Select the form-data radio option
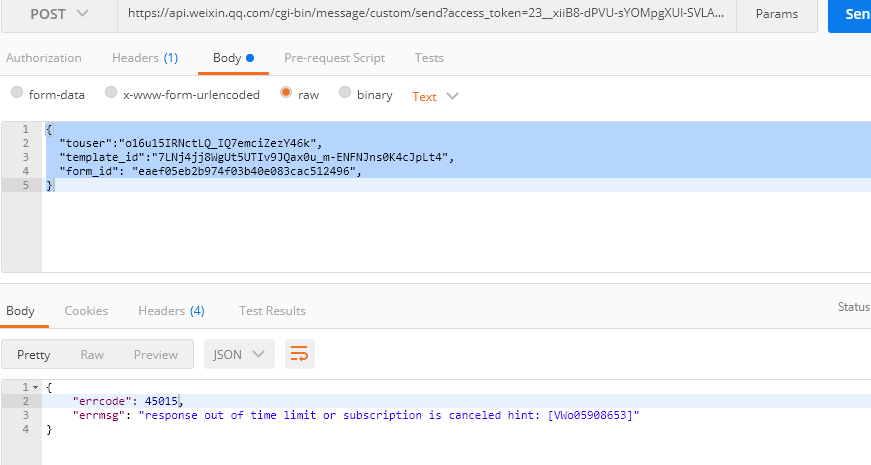The width and height of the screenshot is (871, 465). (17, 92)
